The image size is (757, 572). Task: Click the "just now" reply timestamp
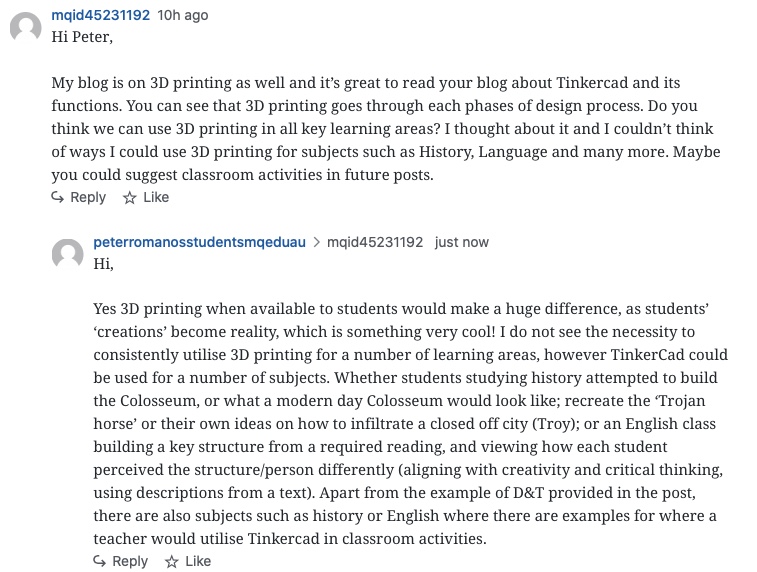tap(462, 243)
